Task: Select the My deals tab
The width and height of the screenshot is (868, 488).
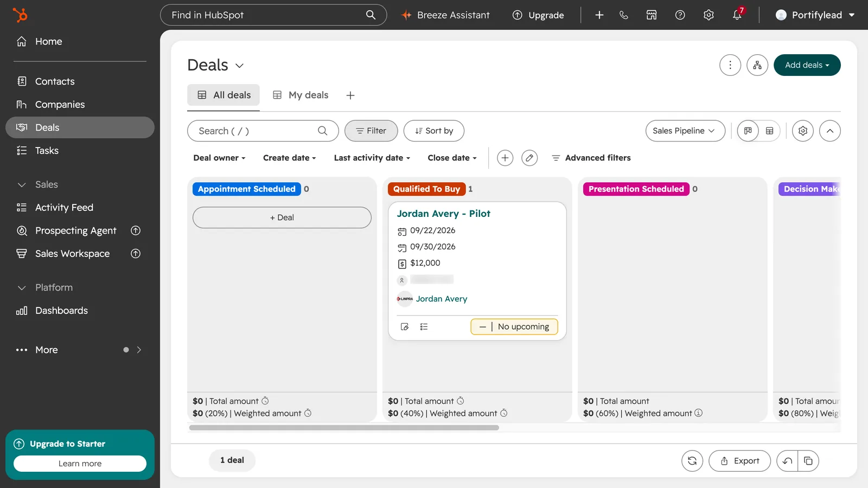Action: click(301, 95)
